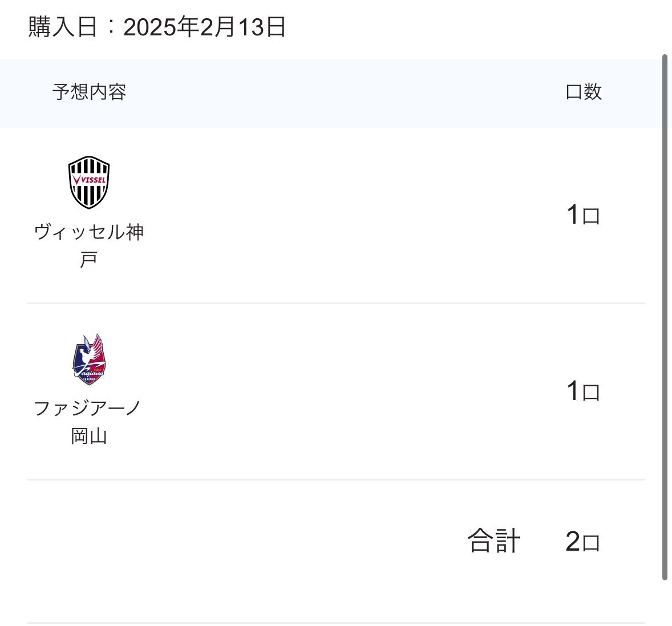Select the ファジアーノ team name text
Image resolution: width=672 pixels, height=626 pixels.
88,409
